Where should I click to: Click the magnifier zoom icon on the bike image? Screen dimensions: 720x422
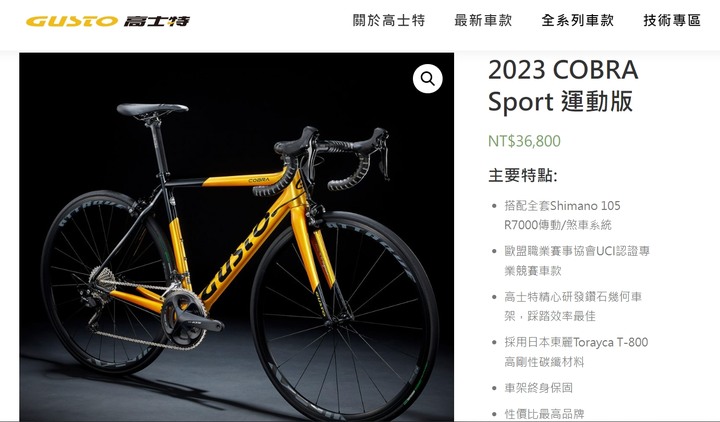coord(428,79)
